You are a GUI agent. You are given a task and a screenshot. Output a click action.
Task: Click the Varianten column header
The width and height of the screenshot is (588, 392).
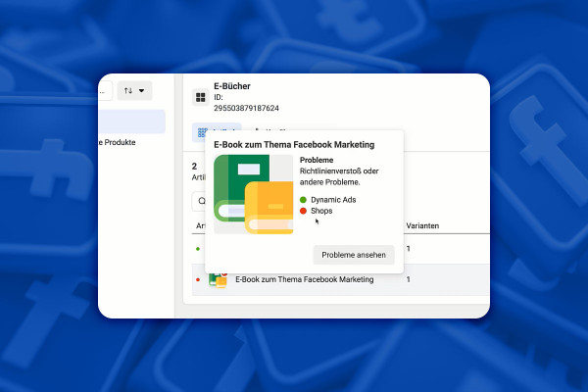tap(422, 225)
